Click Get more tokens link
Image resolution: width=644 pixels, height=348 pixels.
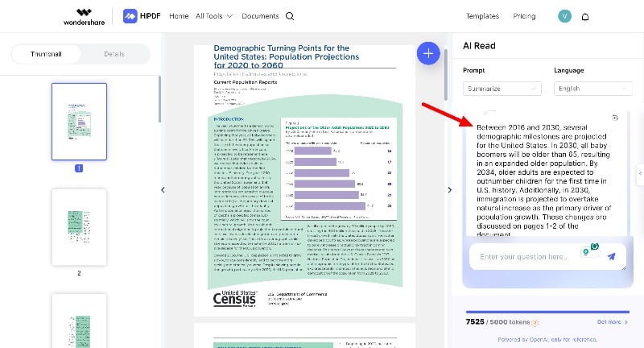[x=612, y=321]
